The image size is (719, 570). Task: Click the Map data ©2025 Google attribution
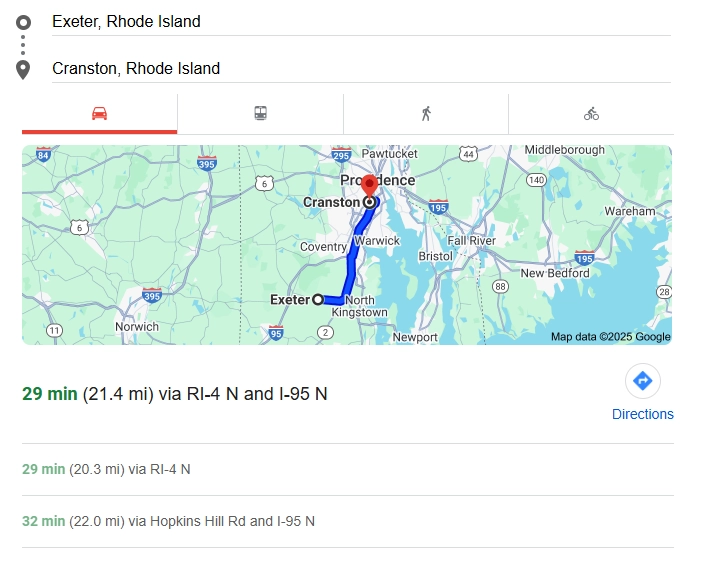coord(610,337)
